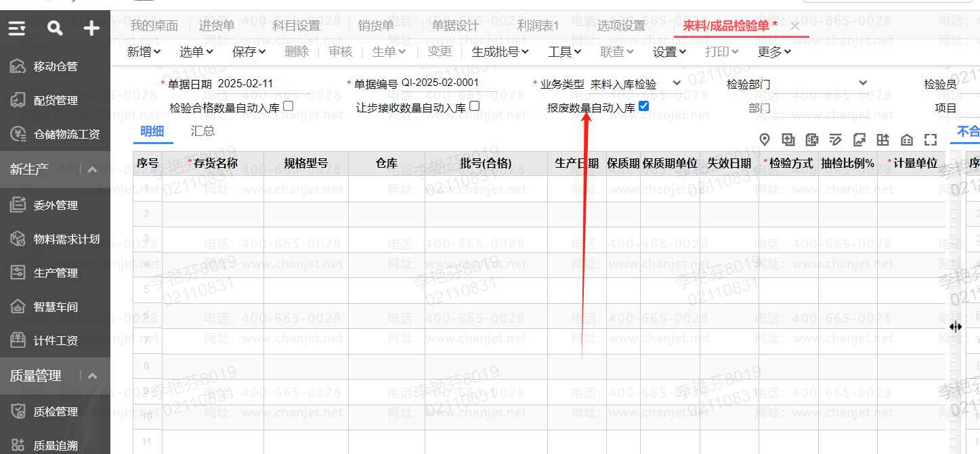Open the 检验部门 dropdown
This screenshot has width=980, height=454.
coord(862,83)
